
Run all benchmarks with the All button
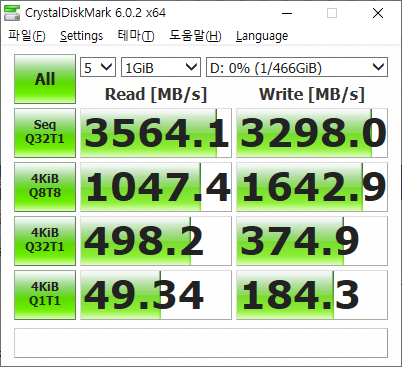pyautogui.click(x=45, y=79)
